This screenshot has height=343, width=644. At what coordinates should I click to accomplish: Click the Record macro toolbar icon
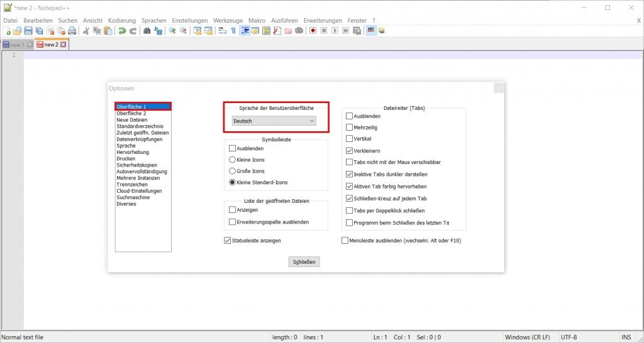point(313,31)
